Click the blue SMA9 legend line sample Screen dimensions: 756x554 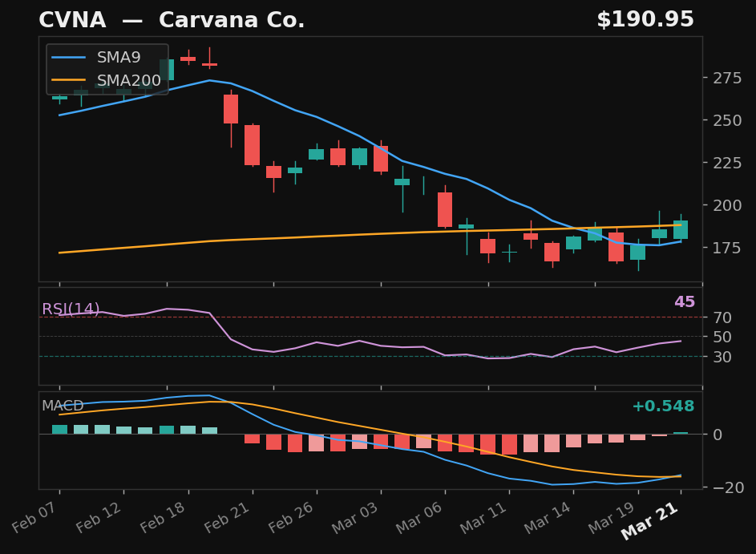tap(68, 58)
